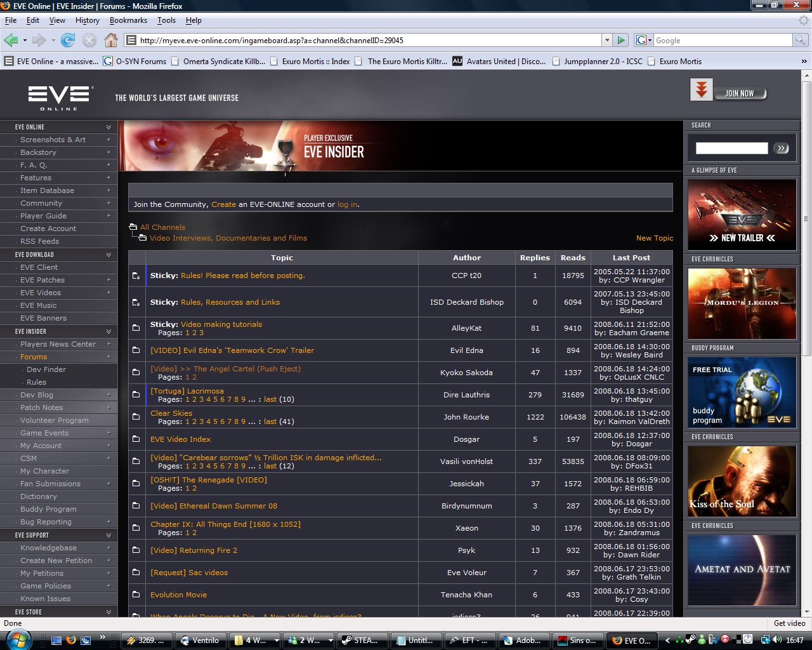Open the History menu
Image resolution: width=812 pixels, height=650 pixels.
(88, 20)
